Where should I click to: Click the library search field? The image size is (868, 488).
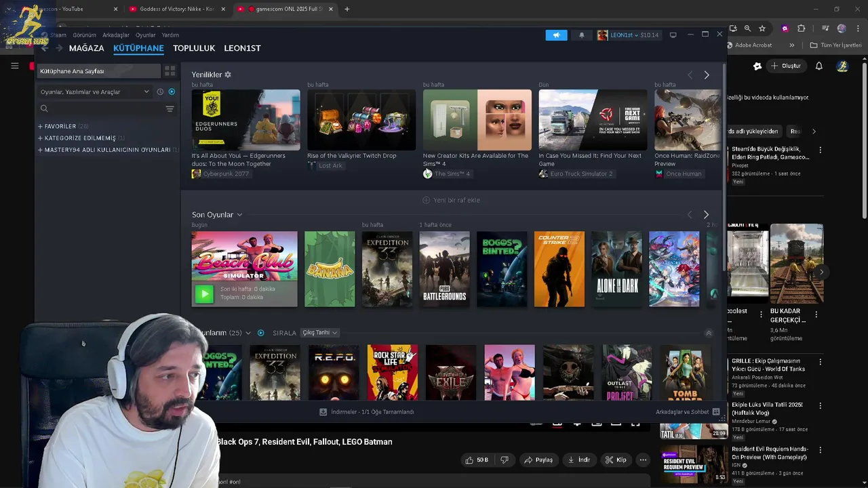click(102, 108)
